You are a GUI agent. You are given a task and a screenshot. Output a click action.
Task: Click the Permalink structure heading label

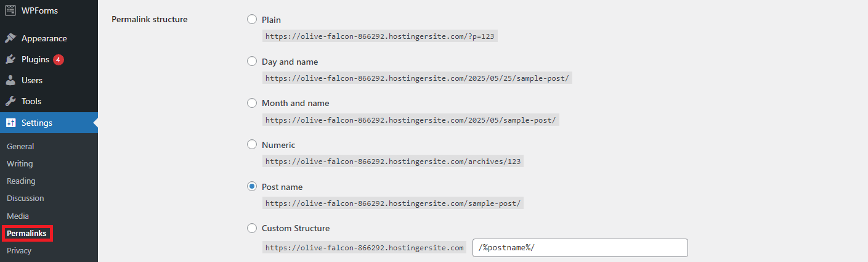click(150, 20)
